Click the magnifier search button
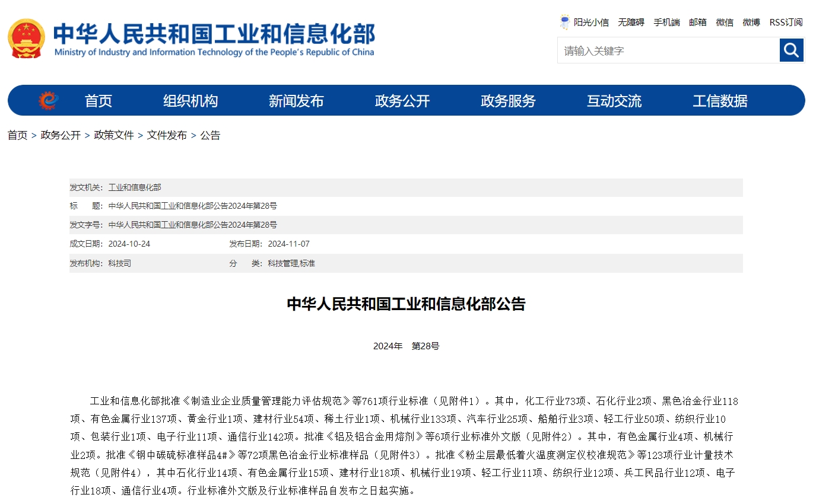 (x=791, y=50)
